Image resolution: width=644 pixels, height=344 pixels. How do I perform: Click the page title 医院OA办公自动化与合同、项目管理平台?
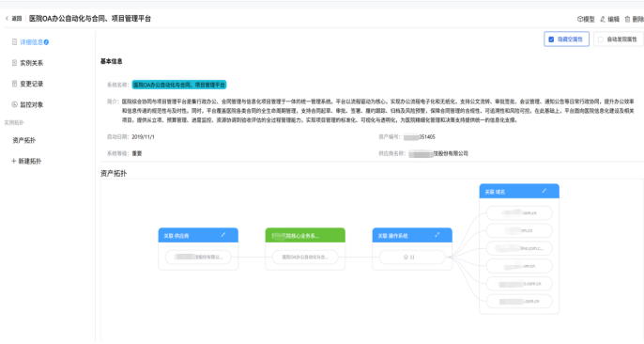90,19
